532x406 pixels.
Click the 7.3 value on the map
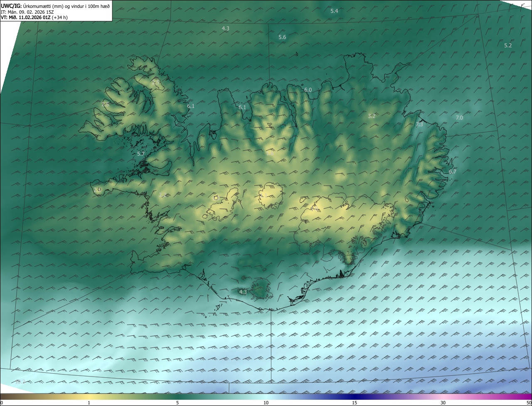pyautogui.click(x=419, y=125)
